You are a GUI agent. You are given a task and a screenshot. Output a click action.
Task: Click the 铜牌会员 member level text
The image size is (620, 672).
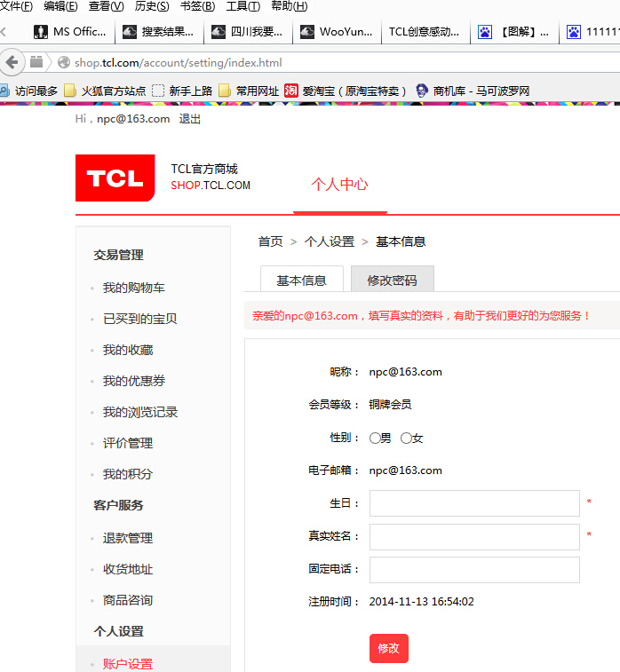[x=390, y=405]
